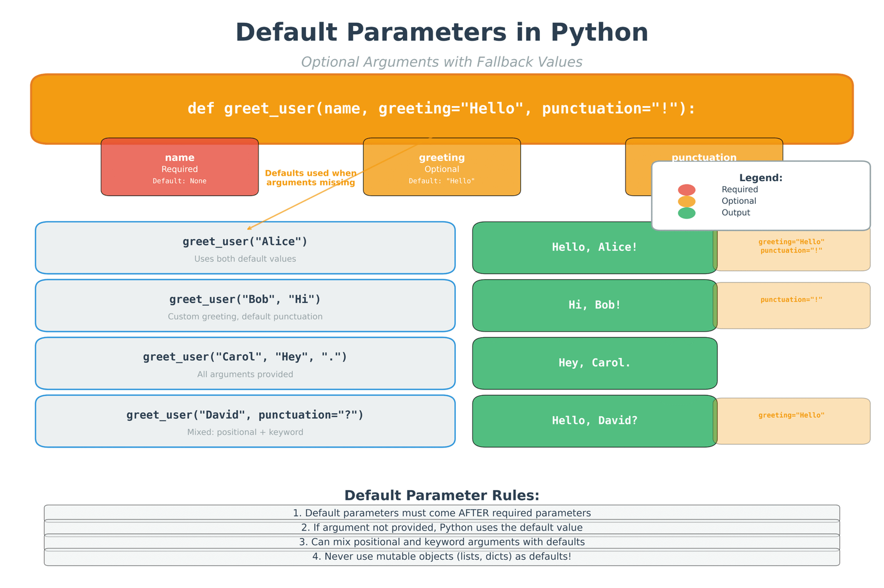This screenshot has height=588, width=884.
Task: Click the greet_user("Alice") call box
Action: [245, 248]
